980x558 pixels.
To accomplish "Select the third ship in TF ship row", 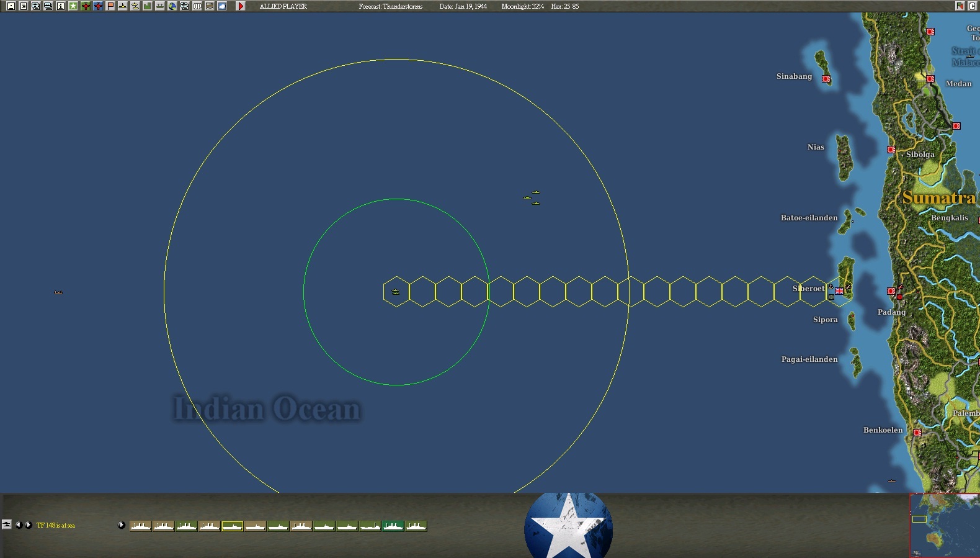I will click(x=187, y=526).
